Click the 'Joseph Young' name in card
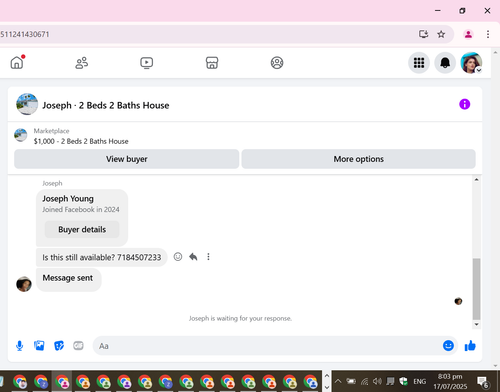The image size is (500, 392). [x=68, y=199]
